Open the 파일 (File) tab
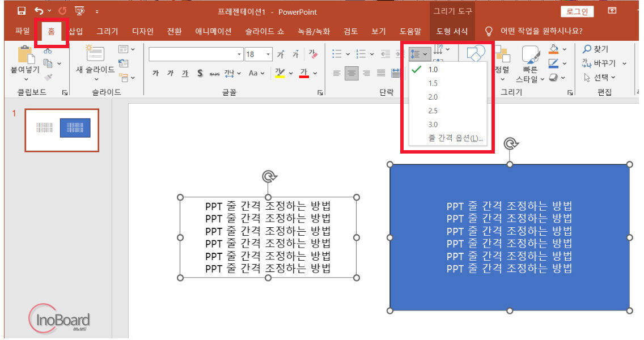The height and width of the screenshot is (340, 644). click(22, 31)
